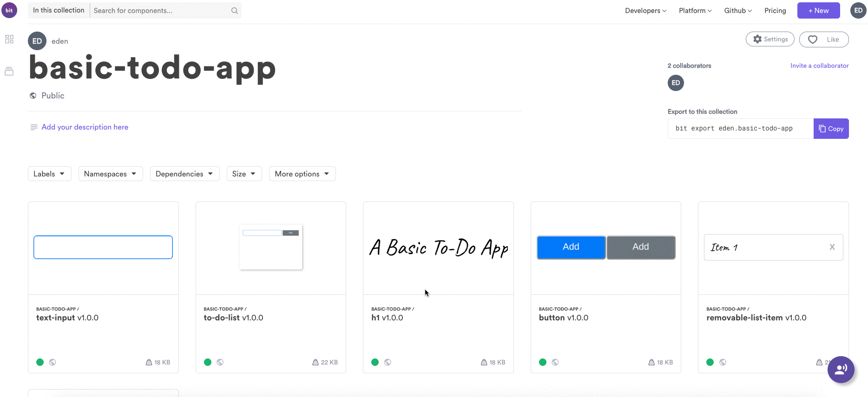Click the green status dot on text-input card
This screenshot has width=868, height=397.
pos(40,362)
